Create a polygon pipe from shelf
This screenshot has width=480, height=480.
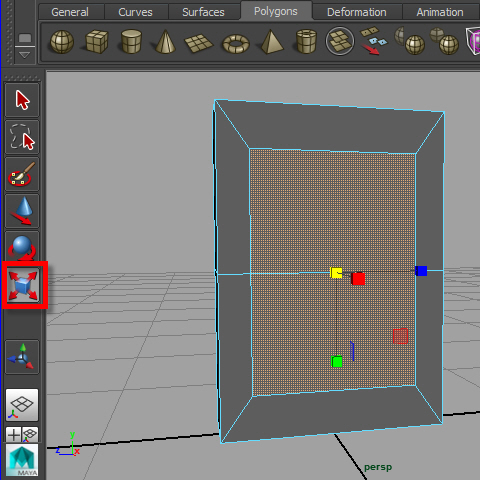pyautogui.click(x=306, y=42)
